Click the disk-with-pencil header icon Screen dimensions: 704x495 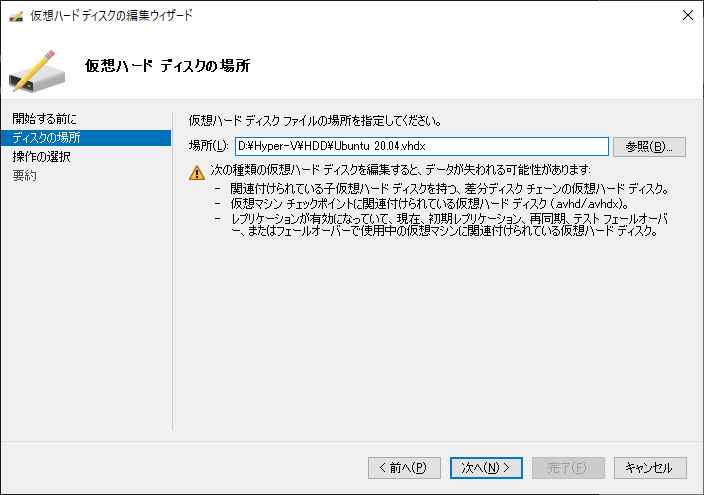point(37,72)
